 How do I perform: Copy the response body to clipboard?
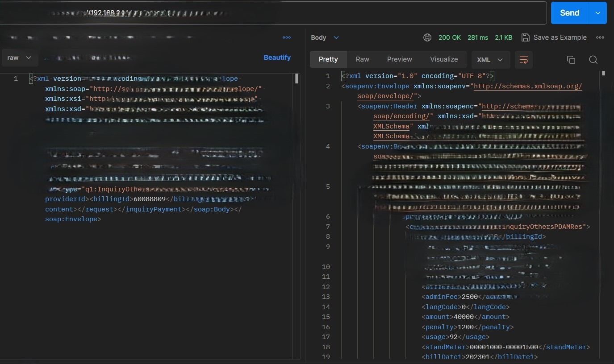[571, 60]
